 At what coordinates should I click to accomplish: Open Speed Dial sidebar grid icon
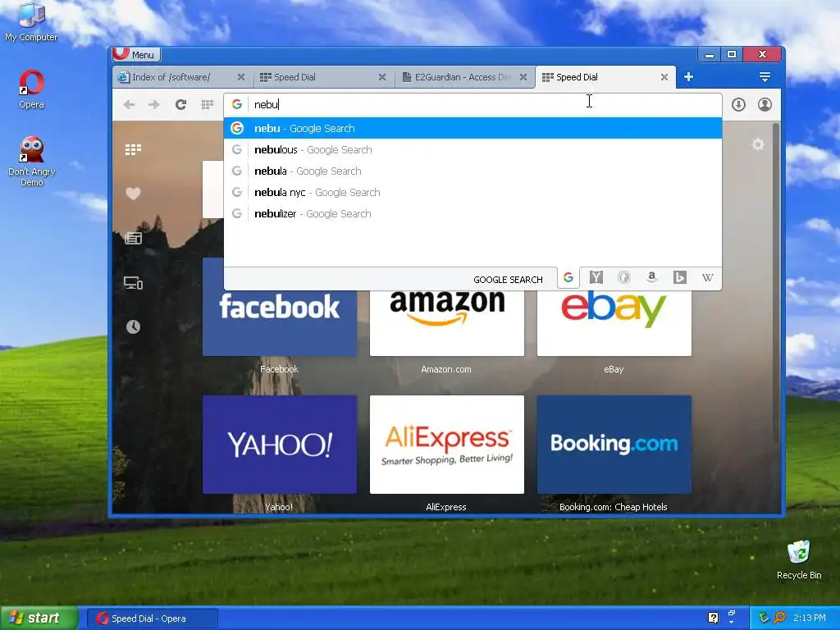pyautogui.click(x=133, y=149)
